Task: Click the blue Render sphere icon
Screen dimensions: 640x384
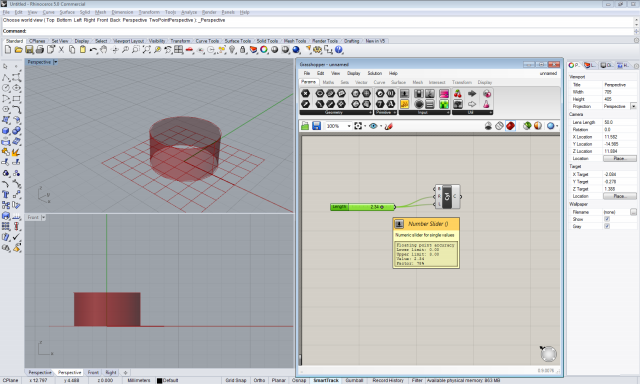Action: pyautogui.click(x=296, y=49)
